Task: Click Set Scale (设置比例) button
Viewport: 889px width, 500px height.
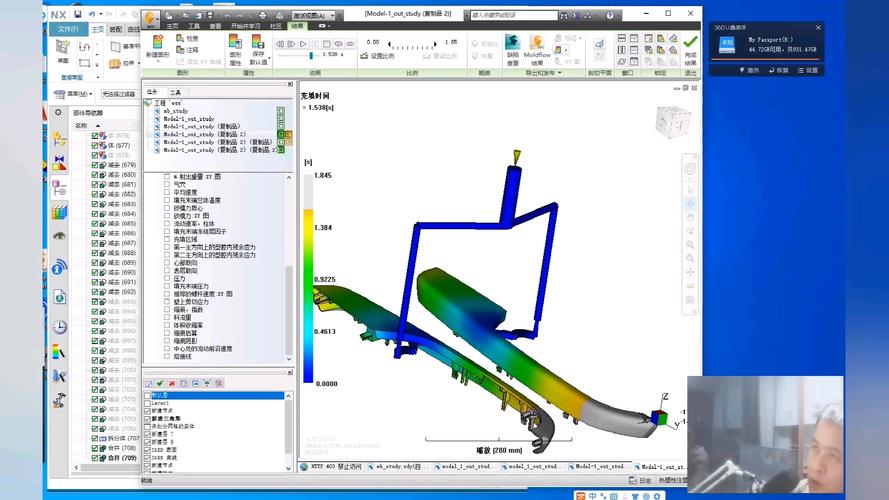Action: click(x=378, y=56)
